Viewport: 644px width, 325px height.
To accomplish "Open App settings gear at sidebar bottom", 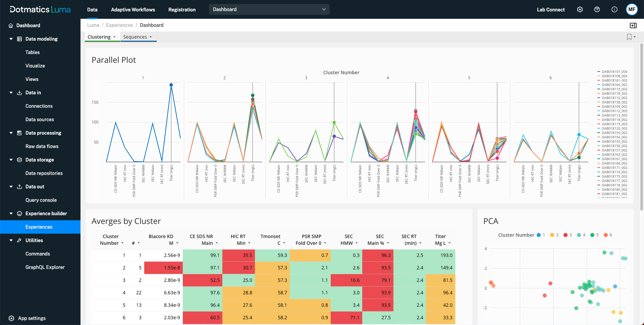I will [x=11, y=318].
